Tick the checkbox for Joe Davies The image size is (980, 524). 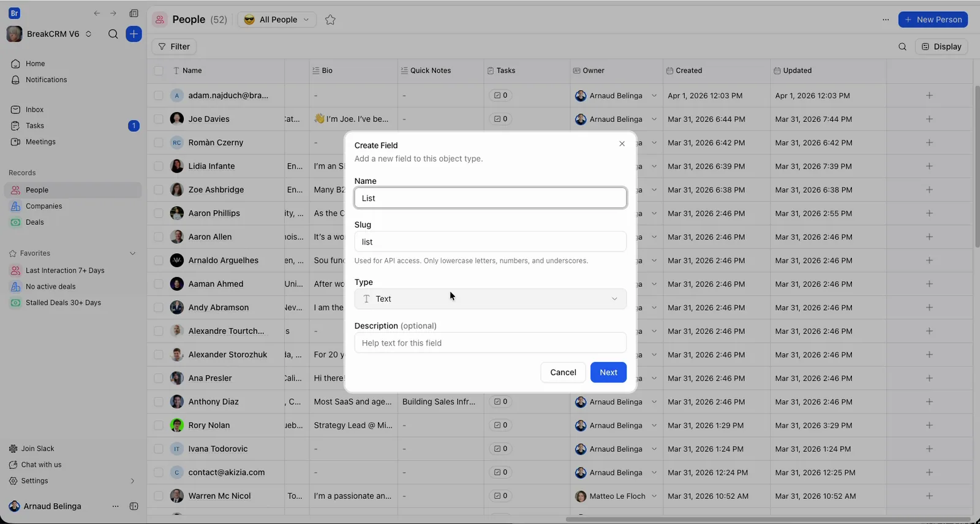[x=159, y=119]
